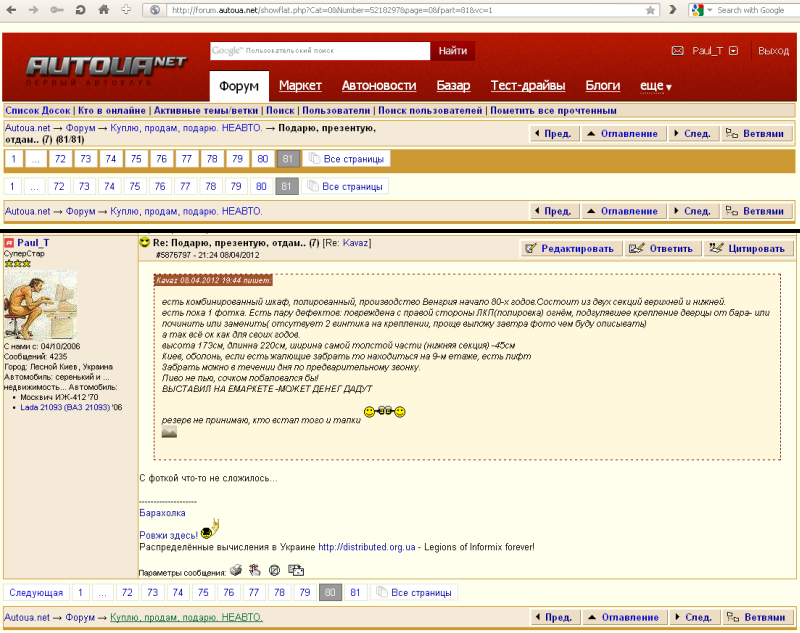
Task: Focus the Google custom search field
Action: (320, 51)
